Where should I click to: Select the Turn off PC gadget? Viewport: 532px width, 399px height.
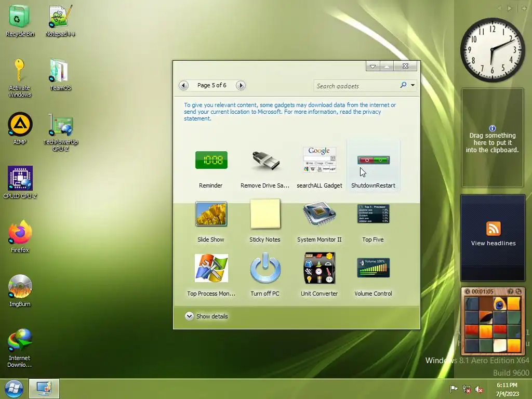[x=265, y=275]
